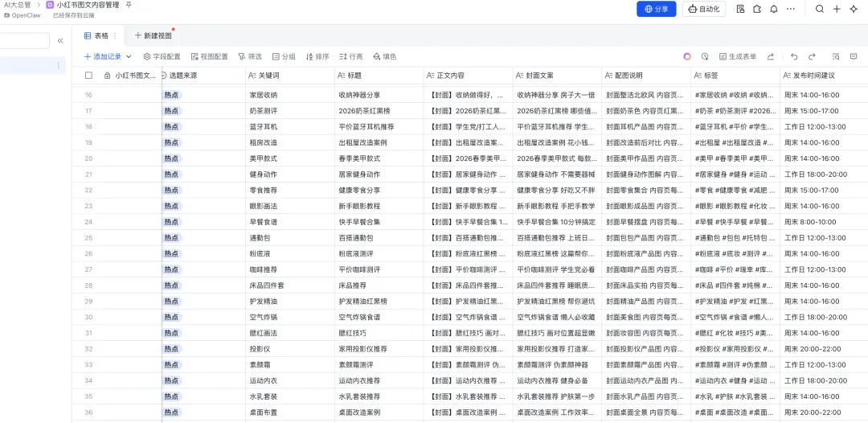Open the comments speech-bubble icon

[854, 56]
